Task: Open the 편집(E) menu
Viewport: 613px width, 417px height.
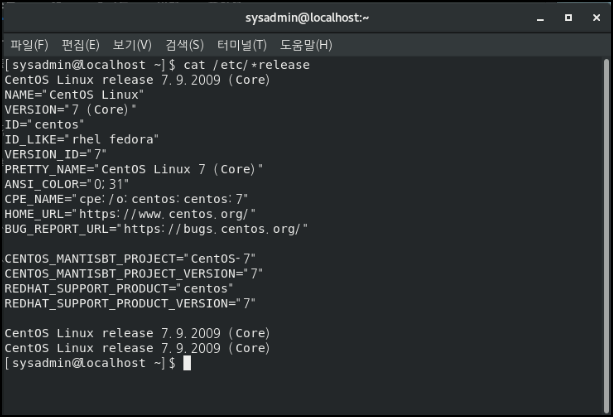Action: tap(81, 45)
